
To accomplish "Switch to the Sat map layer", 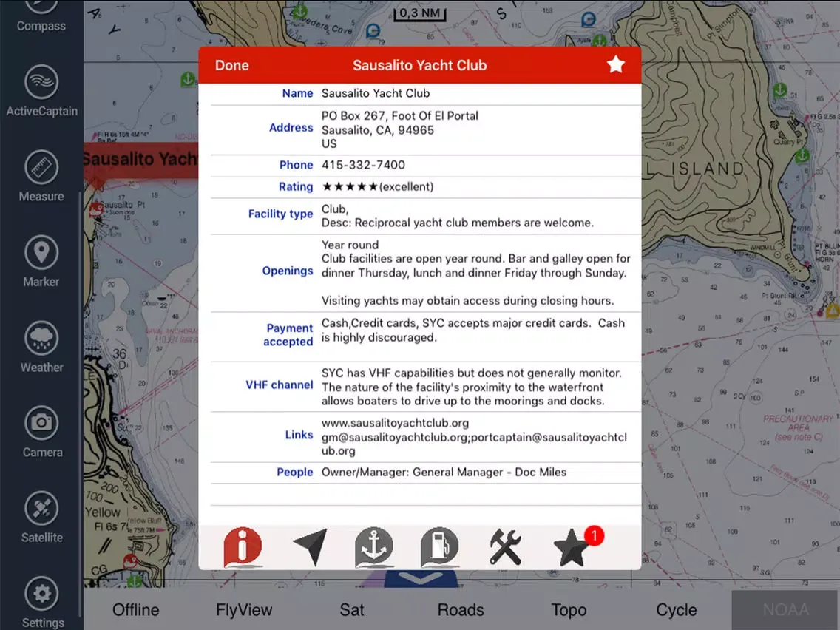I will click(352, 609).
